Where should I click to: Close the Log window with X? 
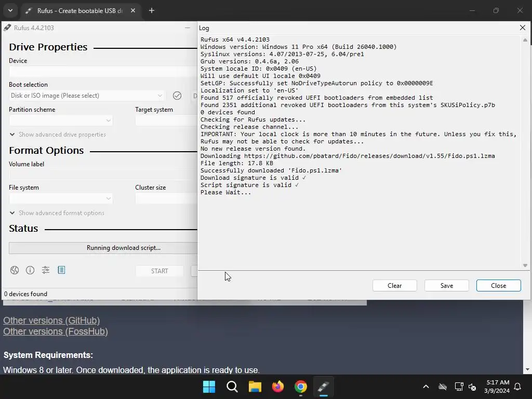coord(523,28)
